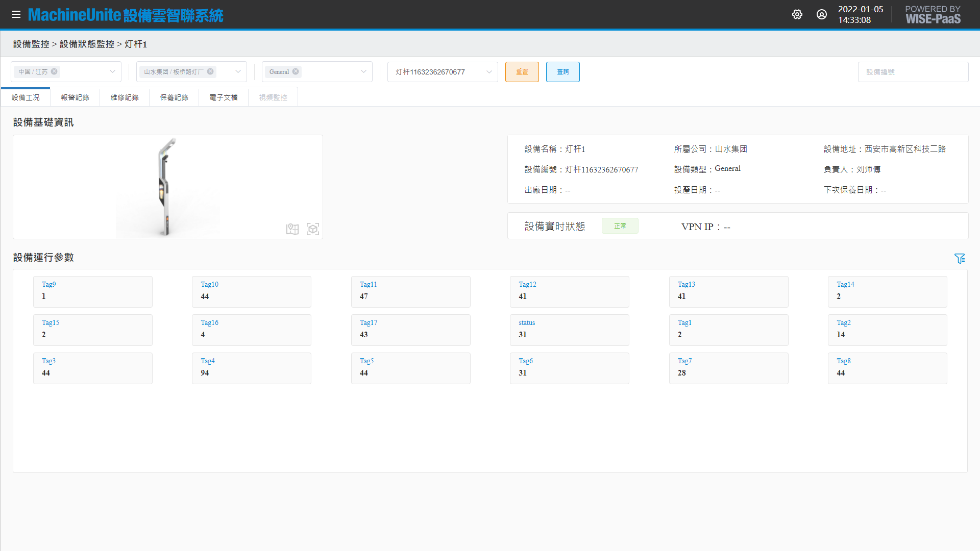The image size is (980, 551).
Task: Remove the 中国/江苏 filter tag
Action: (x=54, y=71)
